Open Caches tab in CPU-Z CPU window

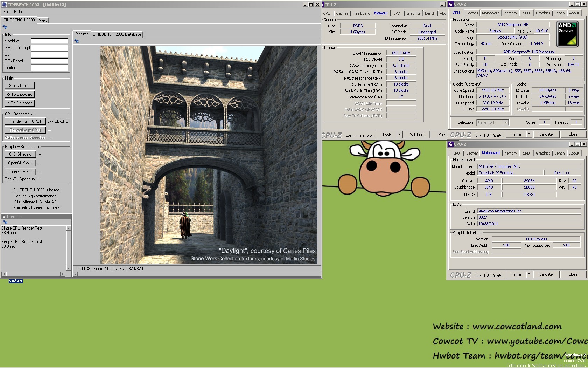click(471, 13)
